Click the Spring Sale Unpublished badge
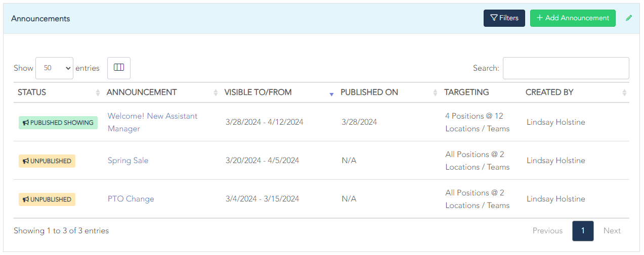This screenshot has width=644, height=255. 47,161
